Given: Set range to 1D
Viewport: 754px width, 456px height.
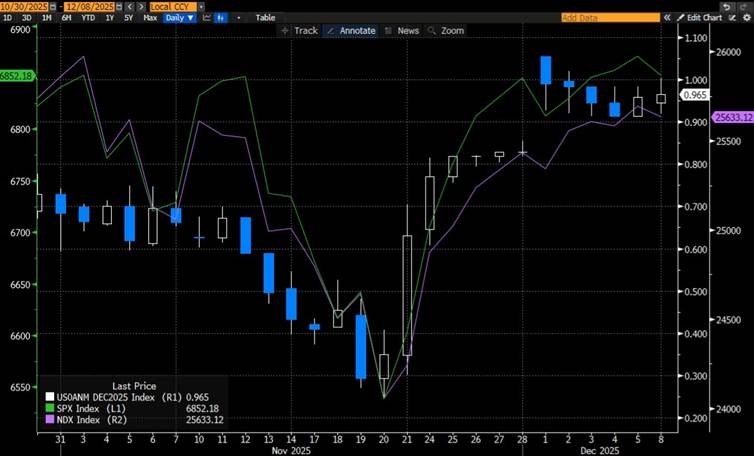Looking at the screenshot, I should [8, 18].
